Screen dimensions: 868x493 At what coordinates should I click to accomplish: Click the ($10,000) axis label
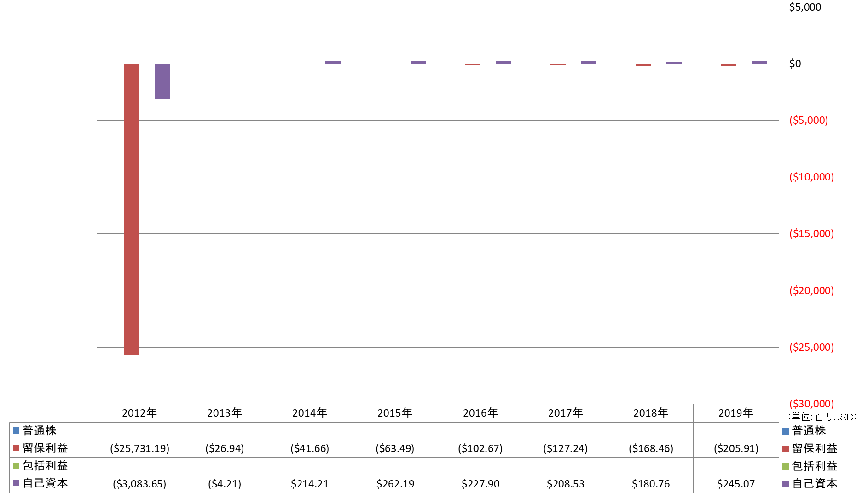(x=811, y=177)
